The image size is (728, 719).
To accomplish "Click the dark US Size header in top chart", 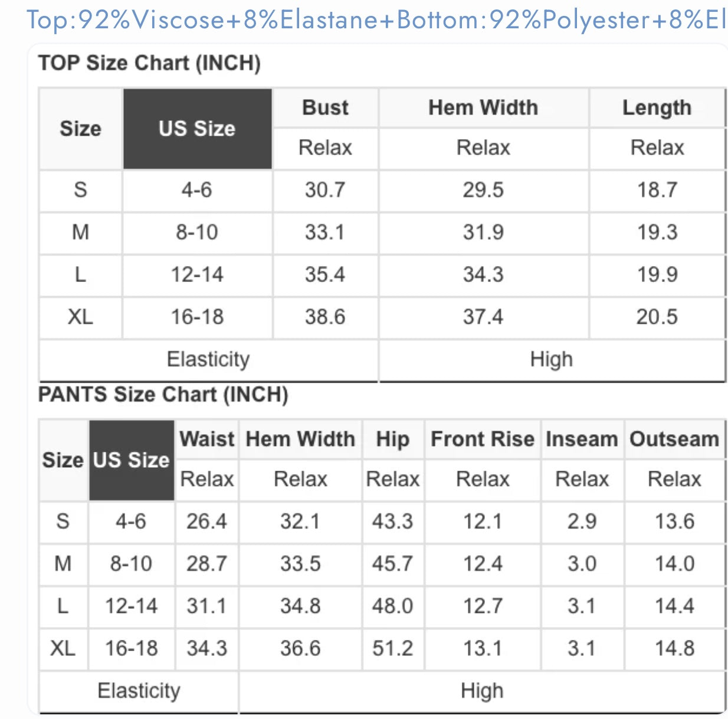I will tap(198, 129).
